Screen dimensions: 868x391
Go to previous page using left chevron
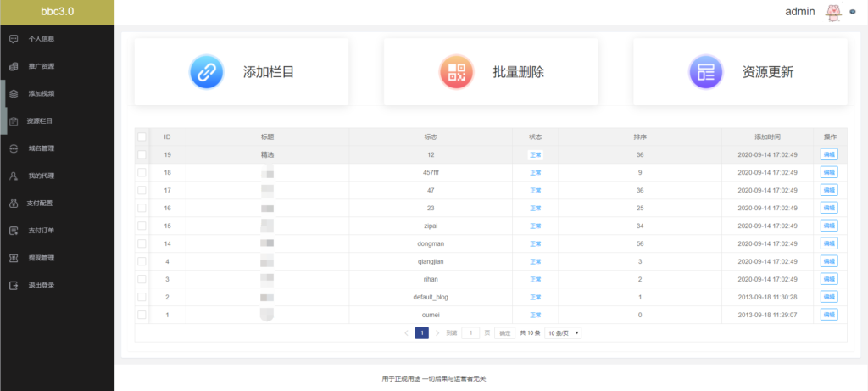406,333
